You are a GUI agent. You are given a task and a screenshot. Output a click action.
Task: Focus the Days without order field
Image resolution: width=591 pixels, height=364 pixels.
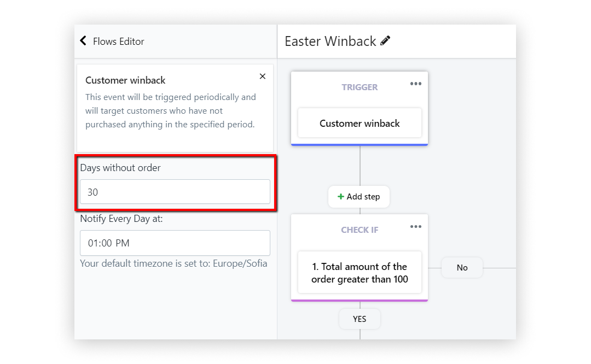tap(175, 192)
